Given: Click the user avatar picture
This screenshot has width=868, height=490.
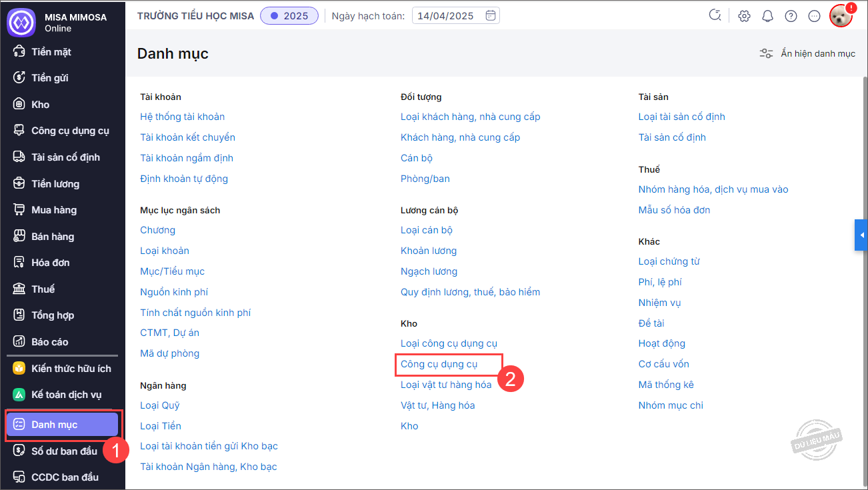Looking at the screenshot, I should pyautogui.click(x=841, y=16).
